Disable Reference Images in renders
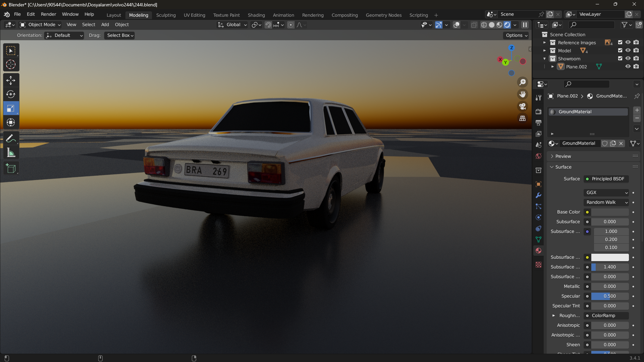The height and width of the screenshot is (362, 644). pos(636,43)
